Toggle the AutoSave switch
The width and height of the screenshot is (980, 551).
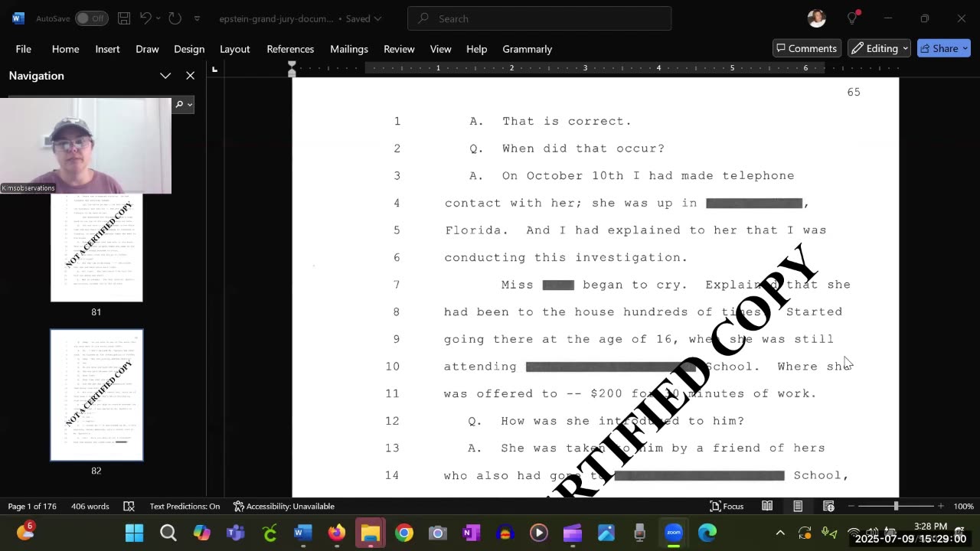click(91, 18)
